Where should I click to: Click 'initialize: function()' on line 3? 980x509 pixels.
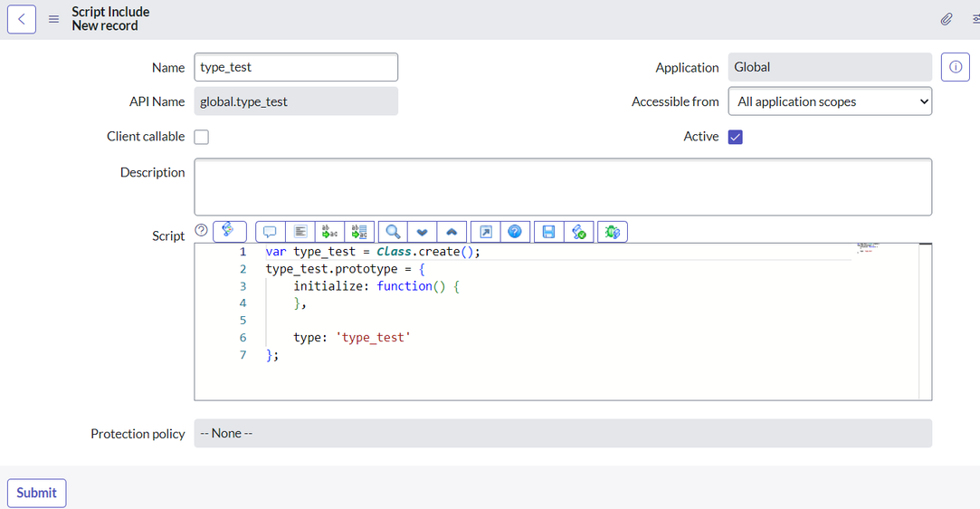pos(369,286)
